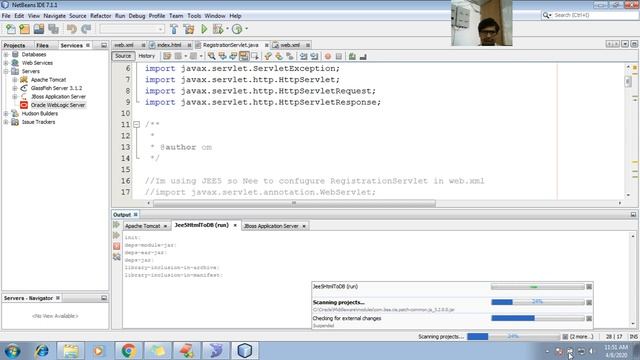Click the Debug Project toolbar icon
640x360 pixels.
(218, 29)
